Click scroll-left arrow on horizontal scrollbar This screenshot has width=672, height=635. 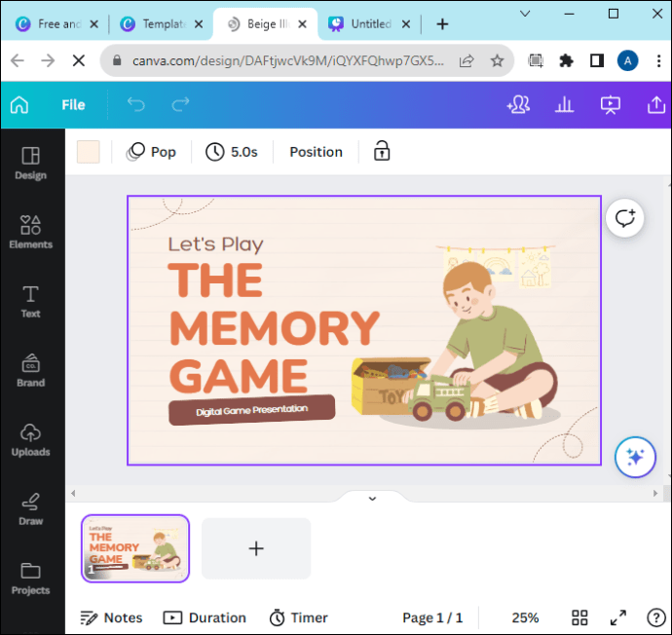73,493
